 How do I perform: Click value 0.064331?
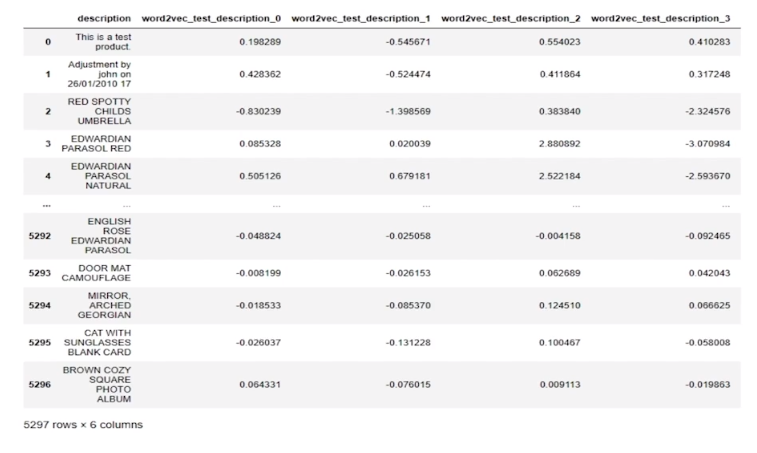(260, 385)
